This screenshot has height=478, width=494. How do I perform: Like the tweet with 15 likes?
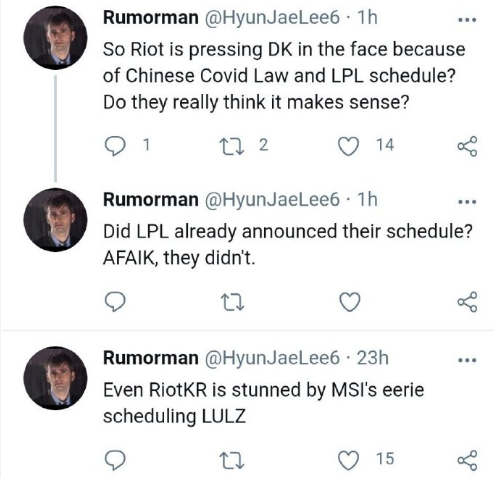[x=349, y=460]
